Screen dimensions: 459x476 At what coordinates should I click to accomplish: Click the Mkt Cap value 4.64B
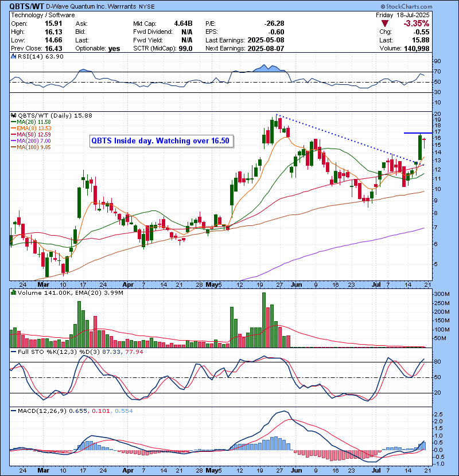183,24
